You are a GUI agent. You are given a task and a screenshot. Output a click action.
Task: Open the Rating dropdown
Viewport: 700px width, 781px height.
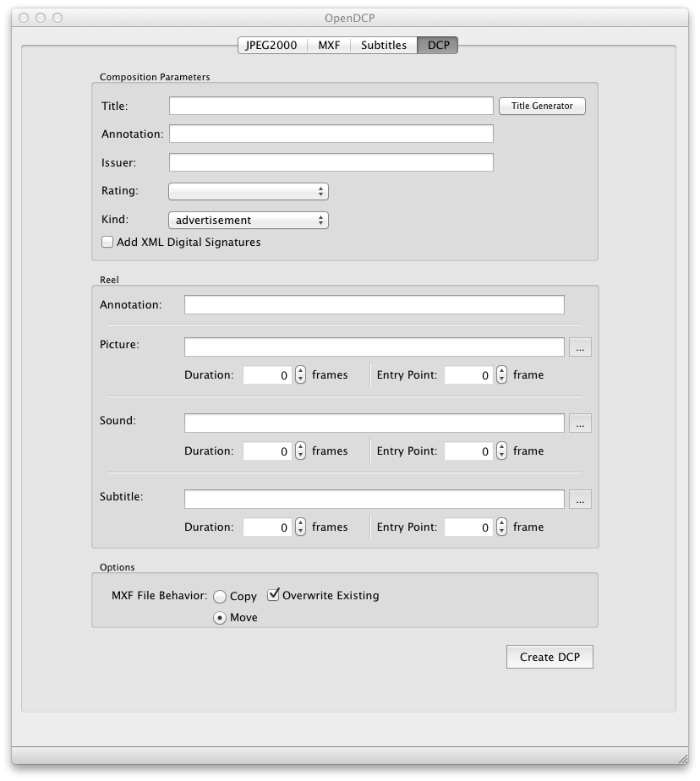pos(248,192)
